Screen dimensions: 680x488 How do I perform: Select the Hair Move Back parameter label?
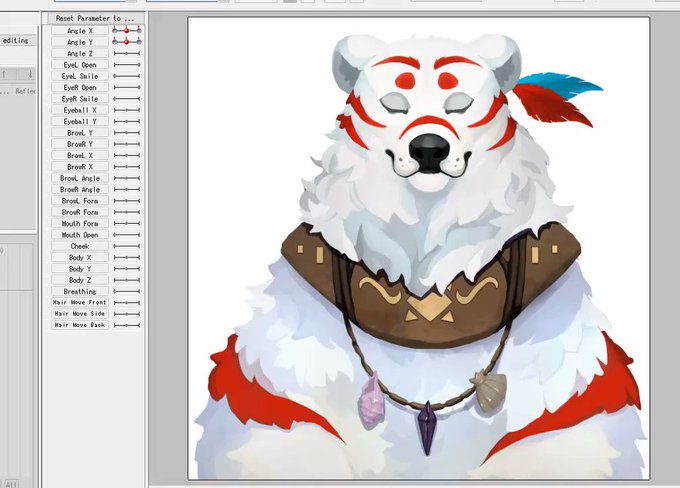[x=80, y=325]
